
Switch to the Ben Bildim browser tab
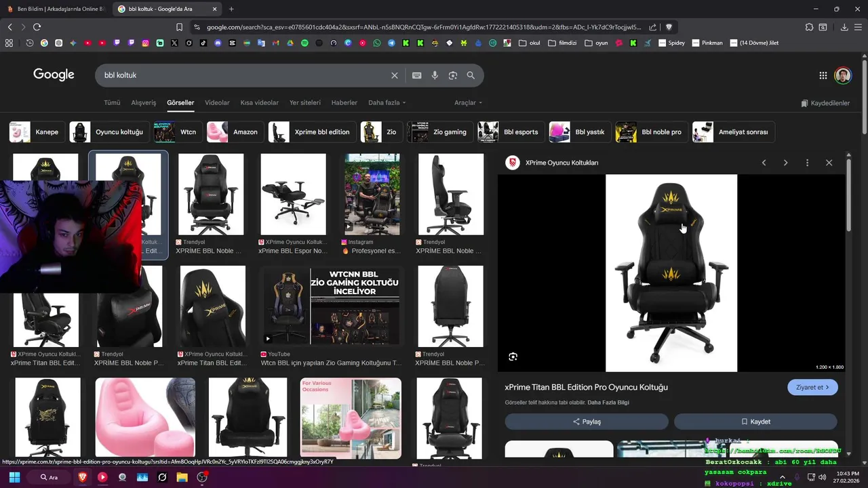[x=56, y=9]
